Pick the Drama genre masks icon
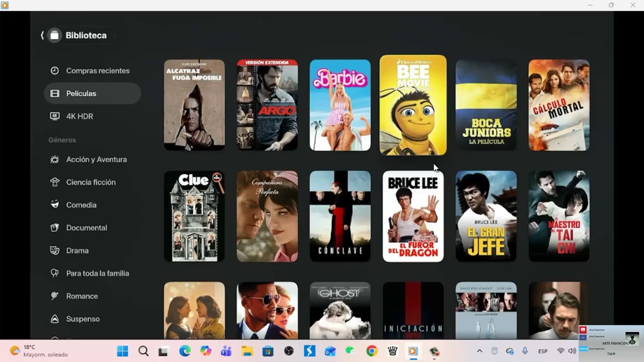644x362 pixels. pos(55,250)
